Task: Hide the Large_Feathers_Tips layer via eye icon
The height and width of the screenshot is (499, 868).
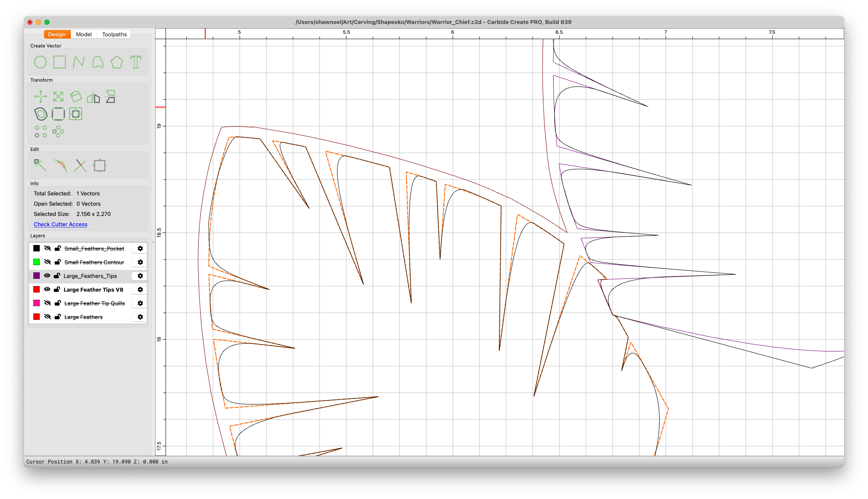Action: pyautogui.click(x=47, y=276)
